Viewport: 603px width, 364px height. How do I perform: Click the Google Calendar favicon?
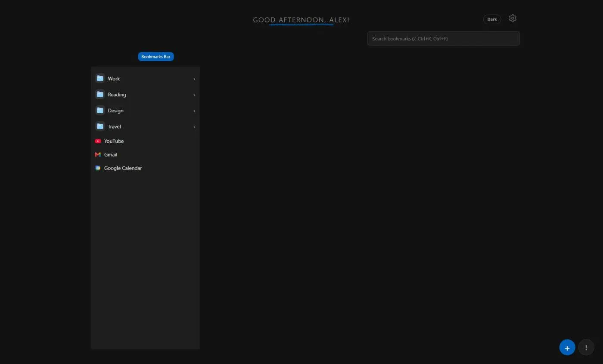pyautogui.click(x=98, y=168)
